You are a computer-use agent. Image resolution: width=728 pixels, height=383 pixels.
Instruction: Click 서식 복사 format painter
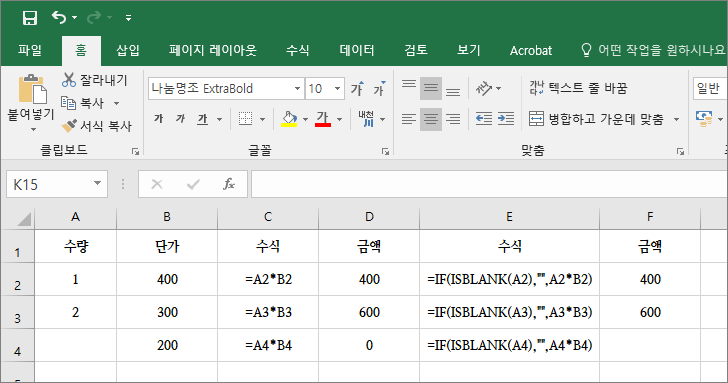[97, 125]
